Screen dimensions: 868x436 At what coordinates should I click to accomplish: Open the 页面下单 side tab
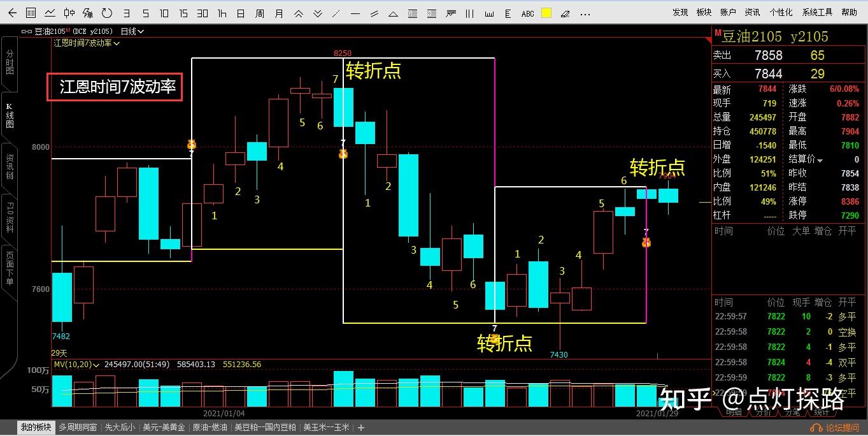[10, 268]
